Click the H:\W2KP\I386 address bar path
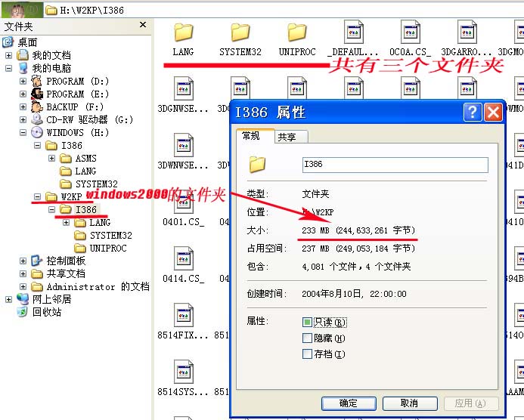The width and height of the screenshot is (524, 420). coord(92,11)
